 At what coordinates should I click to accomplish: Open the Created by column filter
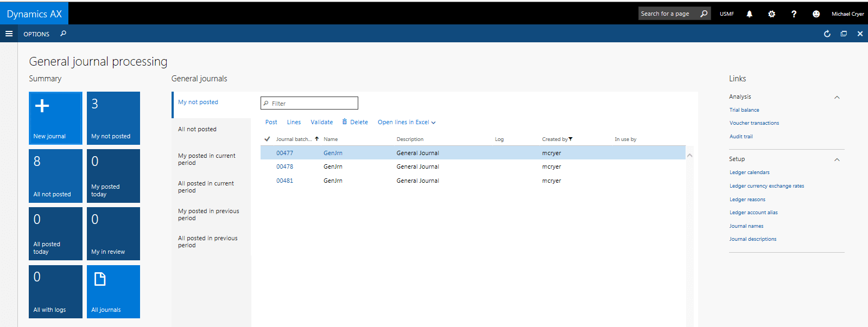point(571,139)
